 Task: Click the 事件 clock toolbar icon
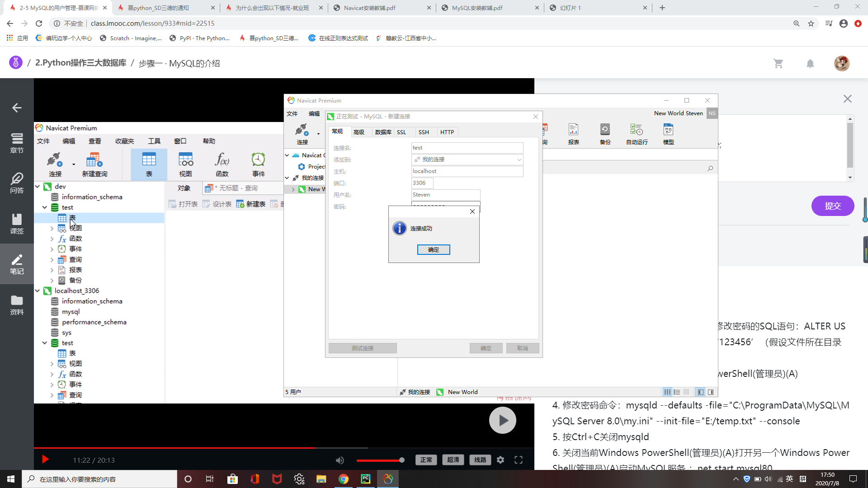click(258, 164)
